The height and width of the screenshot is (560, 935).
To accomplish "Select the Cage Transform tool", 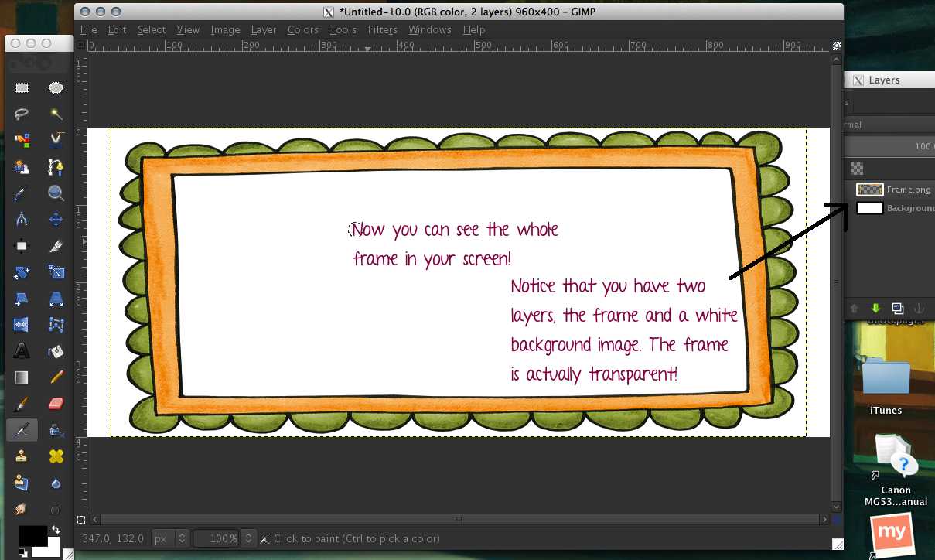I will (56, 325).
